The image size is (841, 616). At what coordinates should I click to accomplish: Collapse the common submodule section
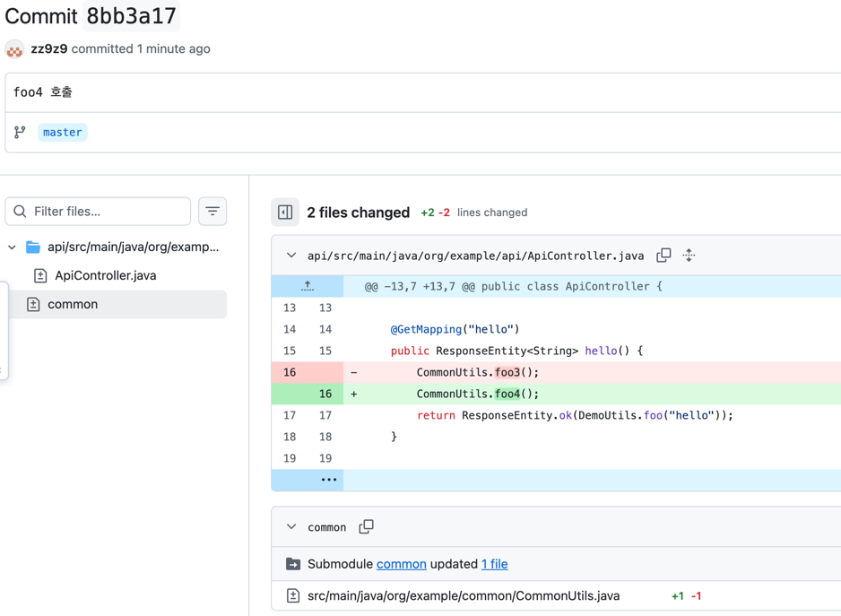coord(291,527)
